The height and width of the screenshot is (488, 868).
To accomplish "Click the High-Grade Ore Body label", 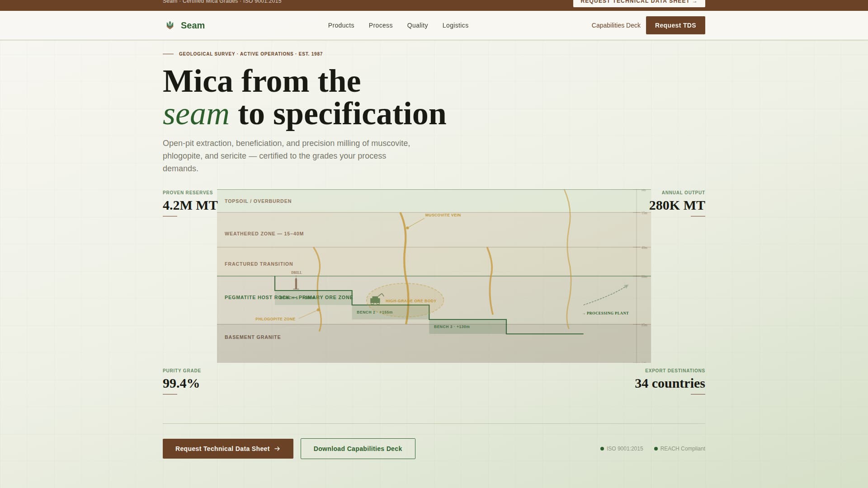I will click(x=410, y=301).
